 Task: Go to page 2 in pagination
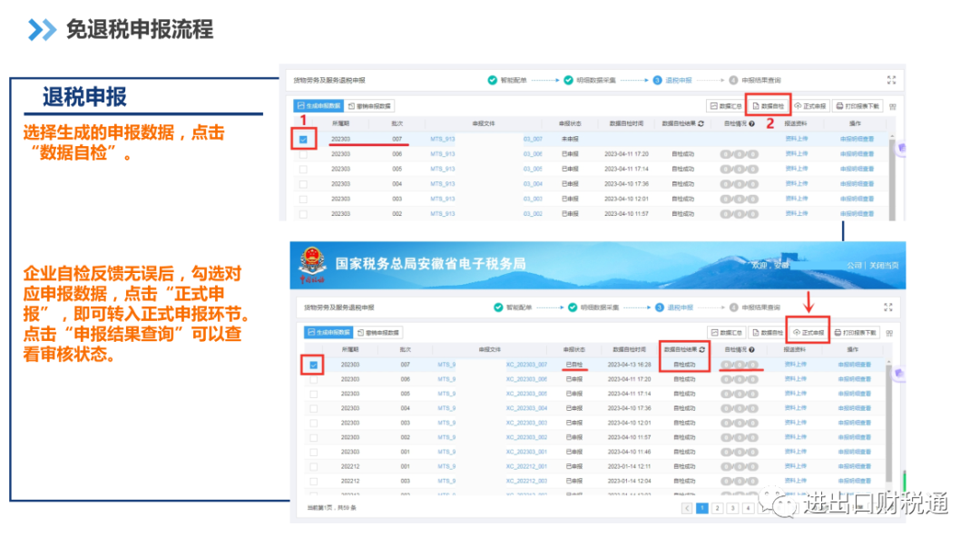pos(718,509)
